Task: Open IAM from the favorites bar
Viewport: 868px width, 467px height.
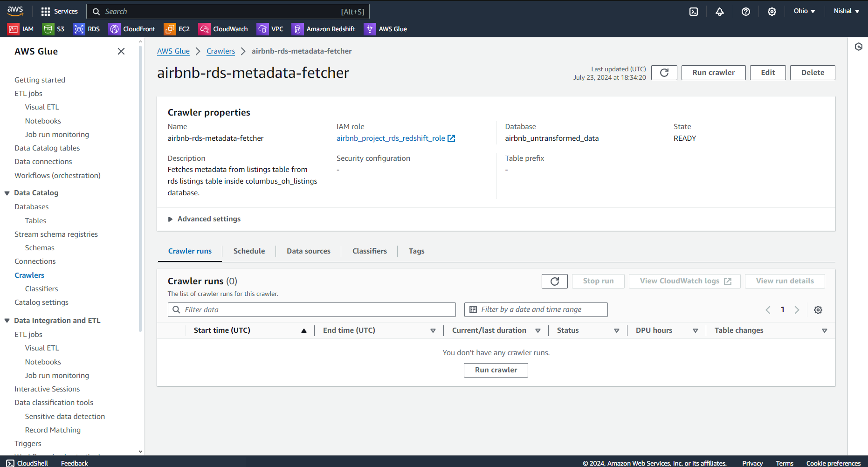Action: point(21,29)
